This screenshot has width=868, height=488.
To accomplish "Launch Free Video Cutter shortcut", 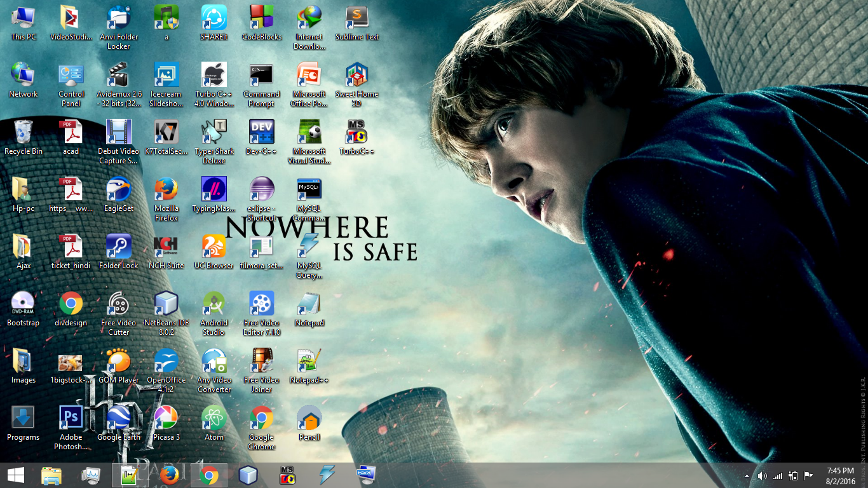I will point(119,314).
